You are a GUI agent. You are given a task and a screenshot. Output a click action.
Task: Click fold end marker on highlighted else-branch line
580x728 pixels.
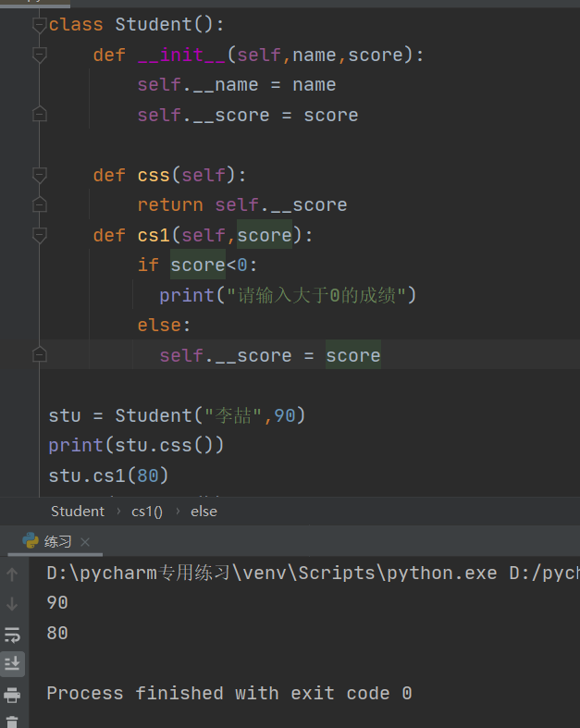coord(39,355)
